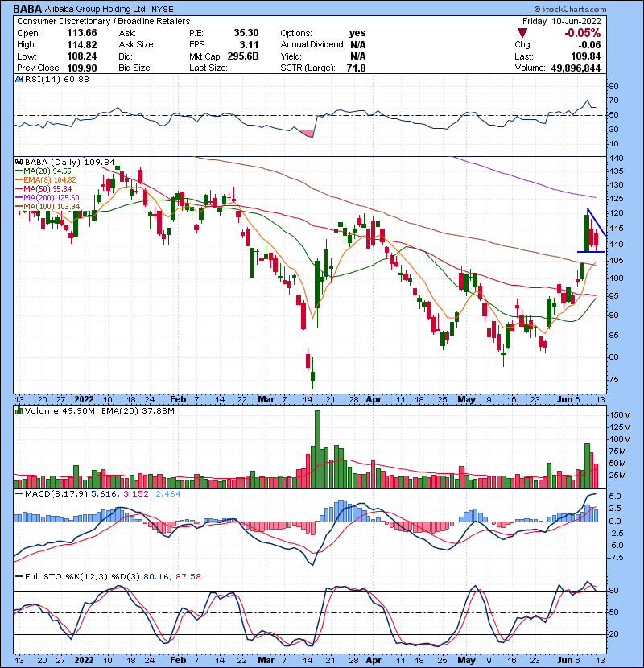Click the MA(100) 103.94 legend entry
The image size is (644, 668).
pyautogui.click(x=47, y=207)
